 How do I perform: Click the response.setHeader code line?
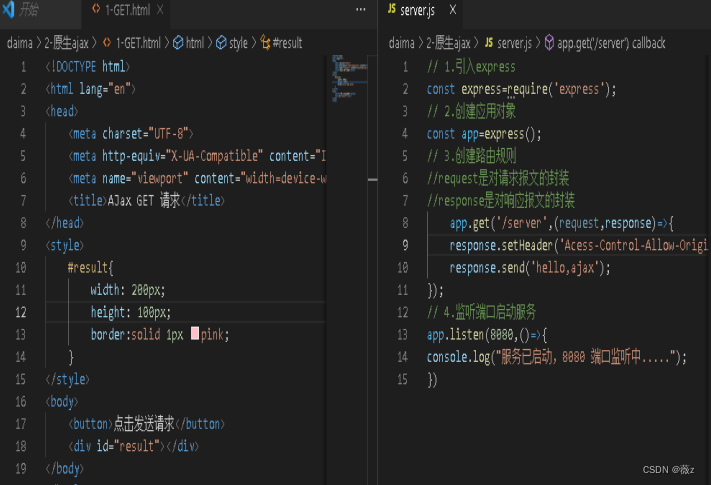pos(578,246)
